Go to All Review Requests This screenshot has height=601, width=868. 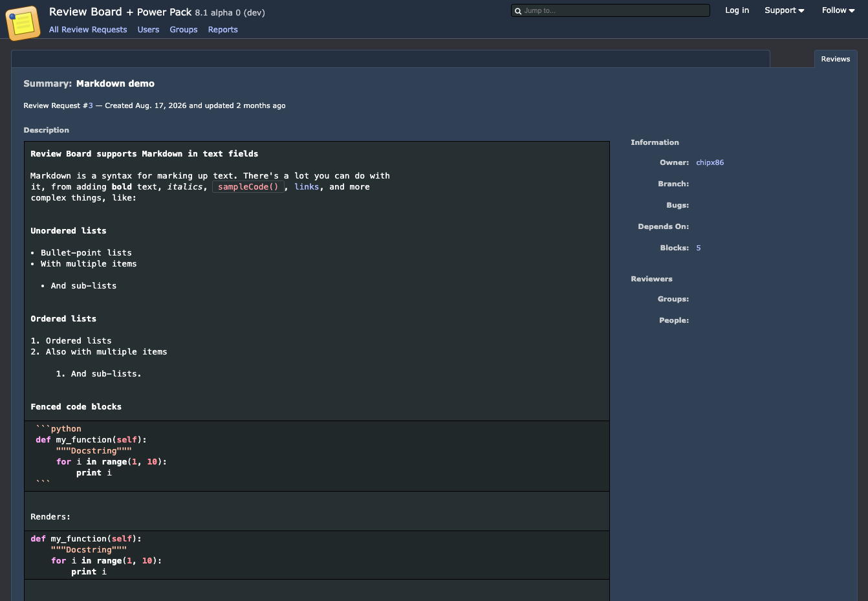click(88, 30)
